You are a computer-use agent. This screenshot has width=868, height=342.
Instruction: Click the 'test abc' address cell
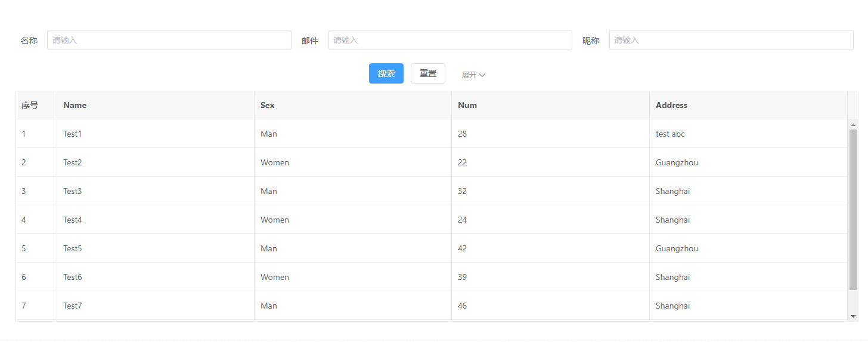pos(670,134)
